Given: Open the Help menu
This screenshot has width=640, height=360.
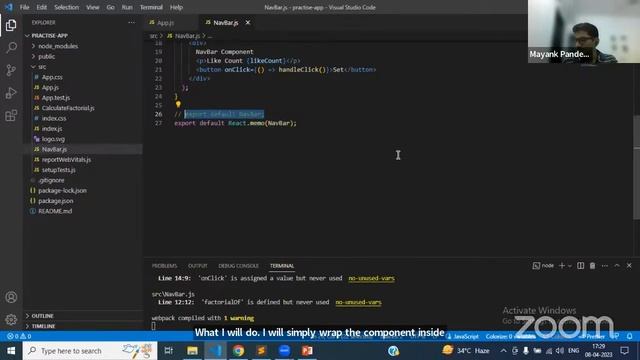Looking at the screenshot, I should [176, 7].
